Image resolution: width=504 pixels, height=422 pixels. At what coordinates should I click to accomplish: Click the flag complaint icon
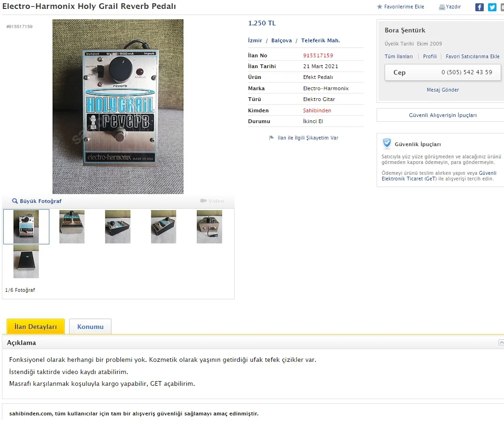pyautogui.click(x=272, y=138)
